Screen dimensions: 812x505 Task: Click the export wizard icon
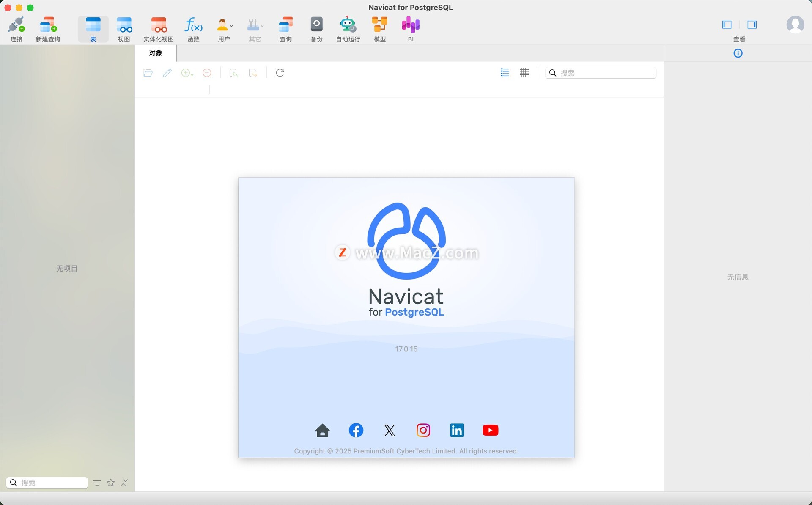253,73
